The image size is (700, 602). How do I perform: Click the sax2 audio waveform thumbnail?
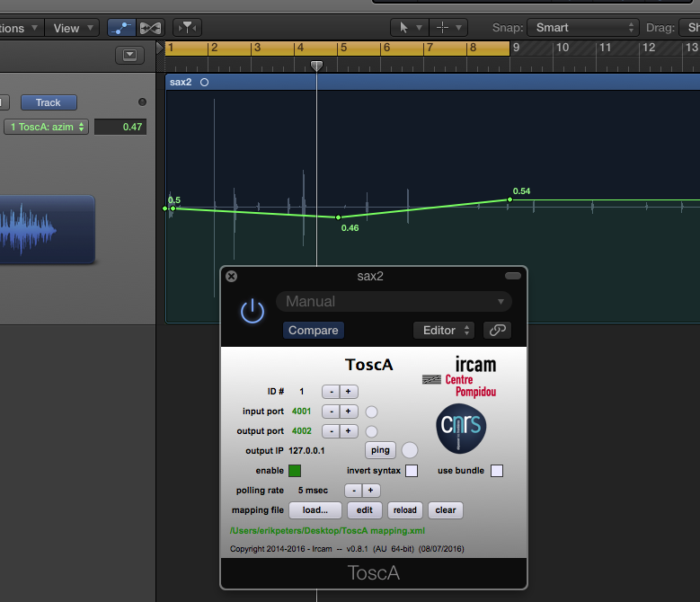coord(47,229)
